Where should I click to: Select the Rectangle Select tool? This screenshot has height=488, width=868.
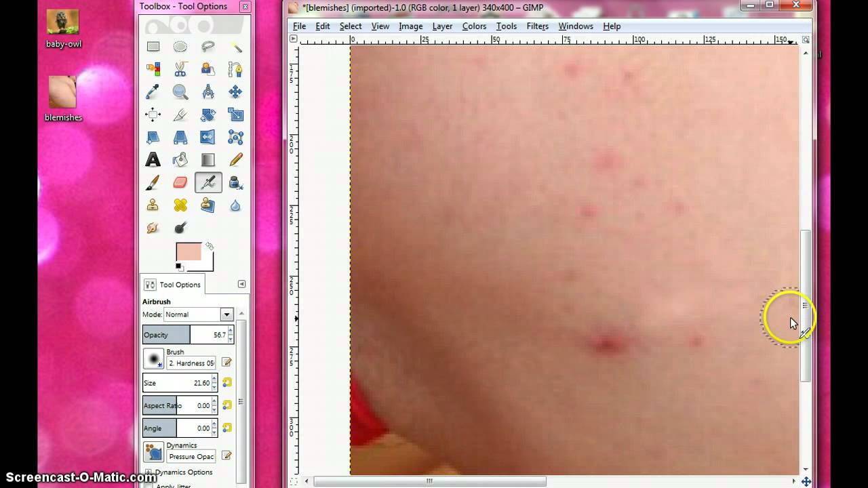point(153,47)
